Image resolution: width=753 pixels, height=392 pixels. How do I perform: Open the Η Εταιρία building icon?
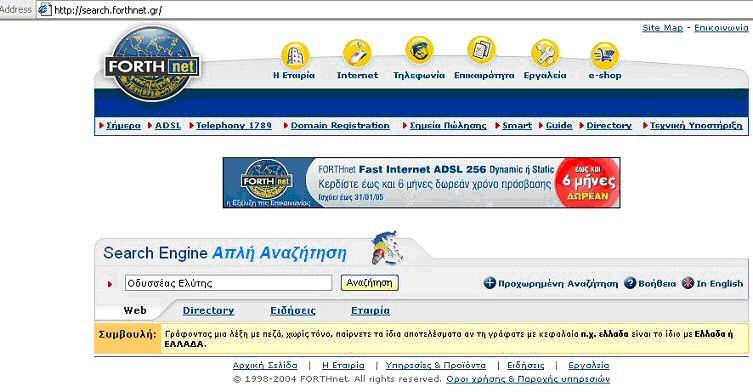pyautogui.click(x=295, y=55)
